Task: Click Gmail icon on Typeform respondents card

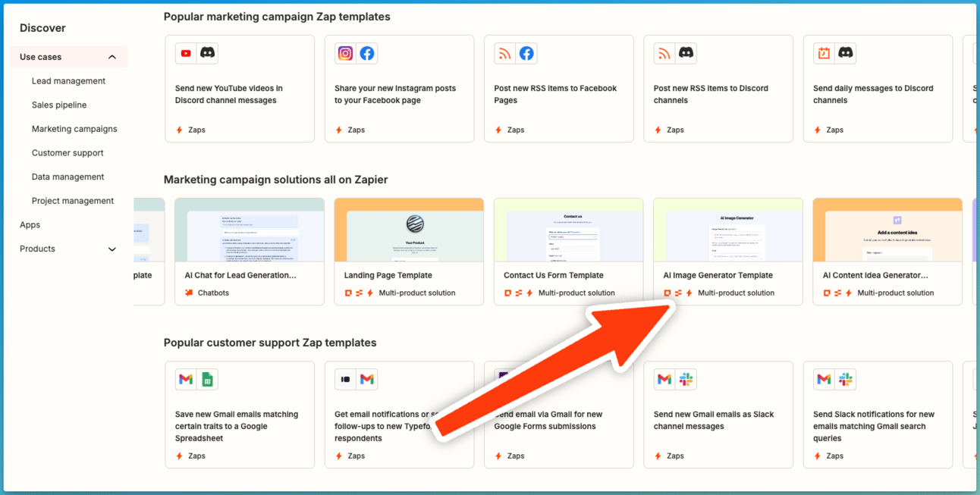Action: tap(367, 379)
